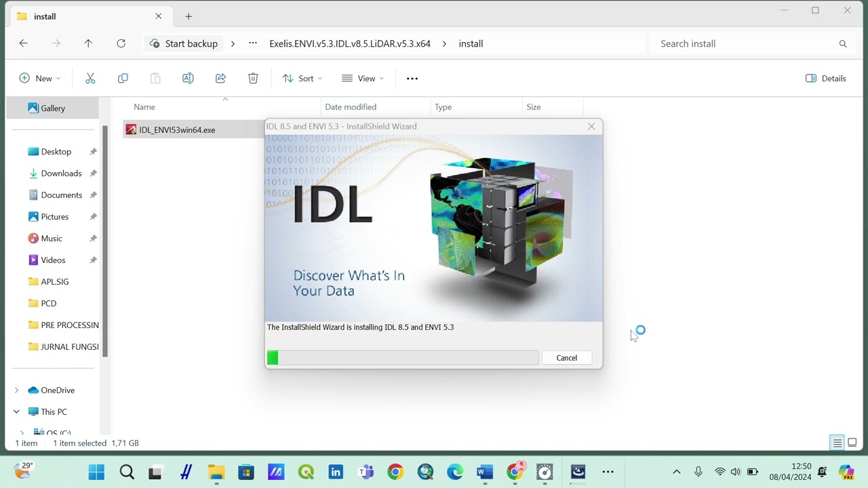Go up one folder level
Viewport: 868px width, 488px height.
[88, 43]
